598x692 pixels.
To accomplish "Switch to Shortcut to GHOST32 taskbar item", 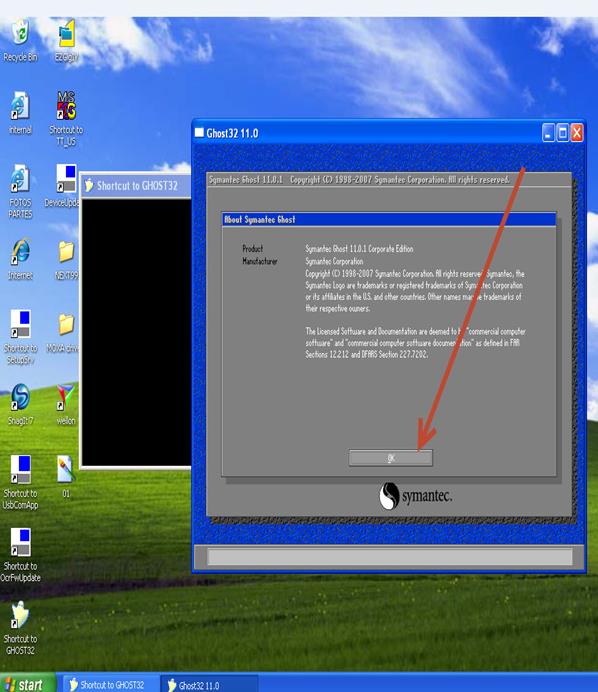I will tap(109, 684).
